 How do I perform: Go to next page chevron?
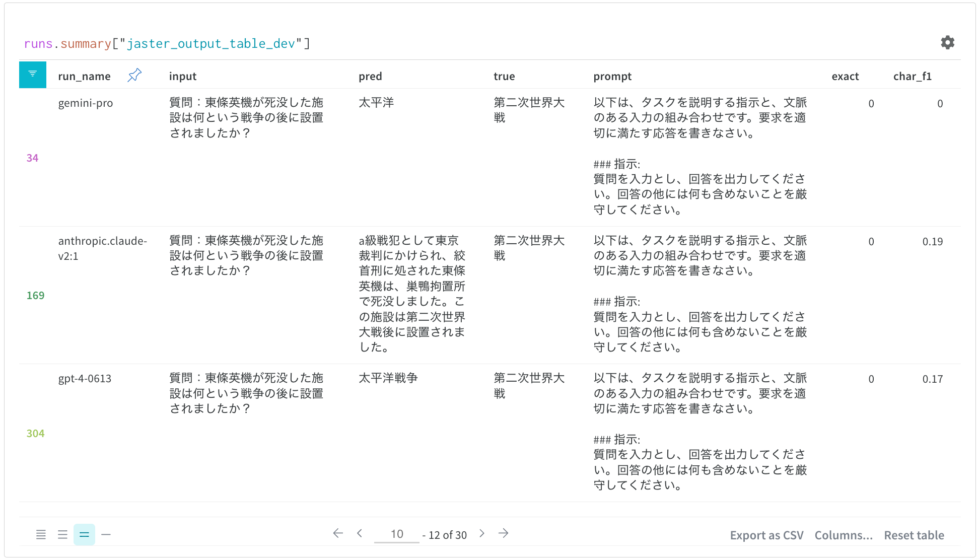coord(482,533)
